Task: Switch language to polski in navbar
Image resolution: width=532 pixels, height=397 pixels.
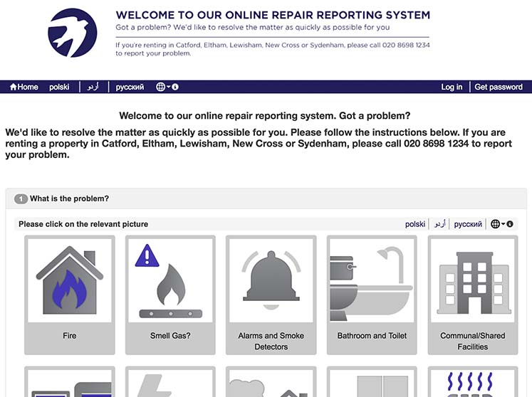Action: pos(59,87)
